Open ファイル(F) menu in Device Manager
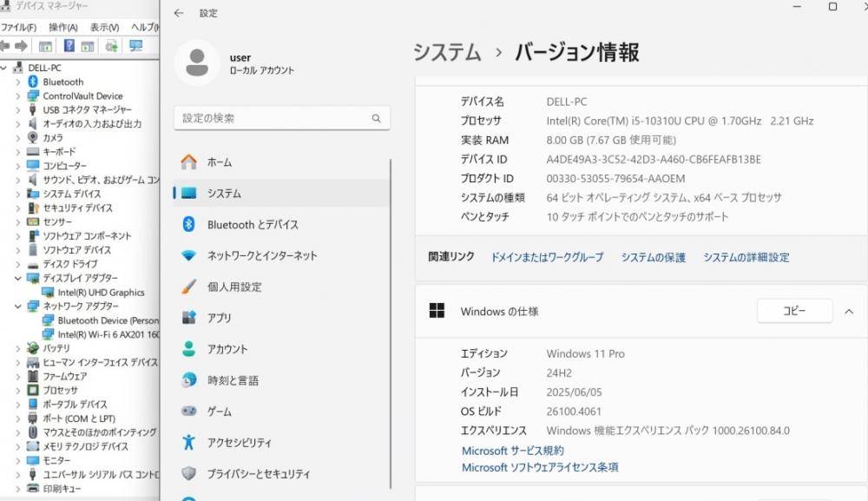Screen dimensions: 868x501 coord(18,27)
